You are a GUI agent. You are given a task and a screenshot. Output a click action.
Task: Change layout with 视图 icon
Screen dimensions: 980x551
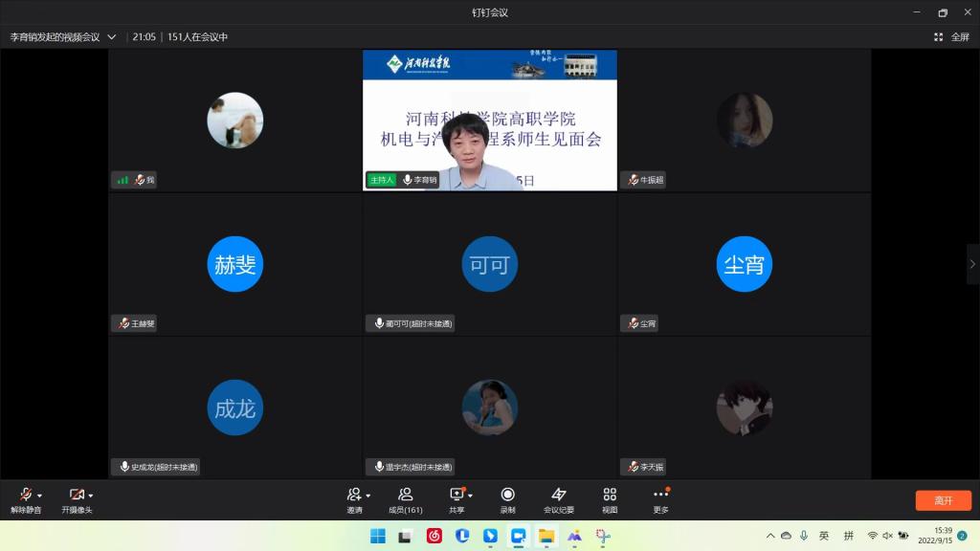610,495
